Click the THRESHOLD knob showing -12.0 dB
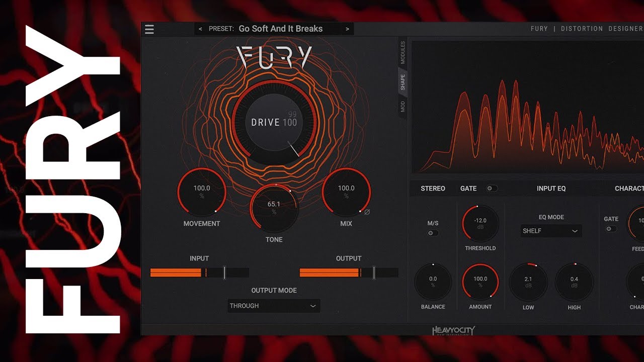 click(480, 224)
